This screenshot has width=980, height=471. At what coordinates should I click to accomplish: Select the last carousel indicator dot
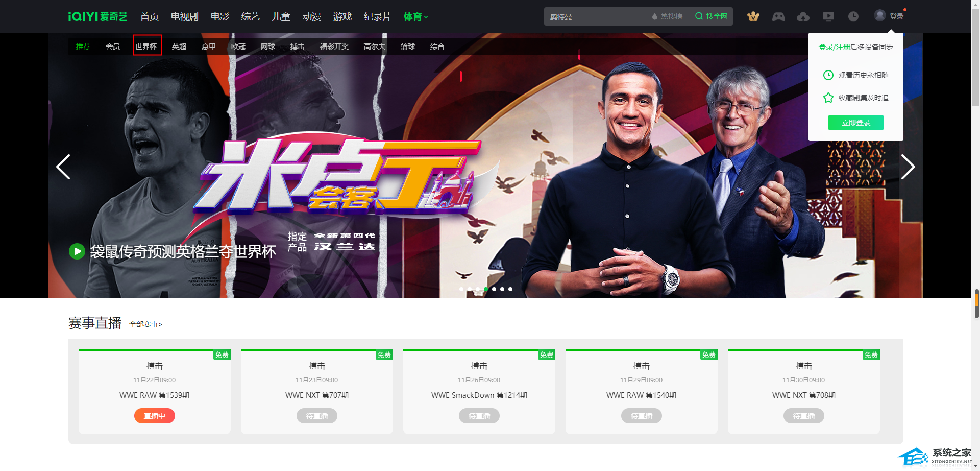510,289
